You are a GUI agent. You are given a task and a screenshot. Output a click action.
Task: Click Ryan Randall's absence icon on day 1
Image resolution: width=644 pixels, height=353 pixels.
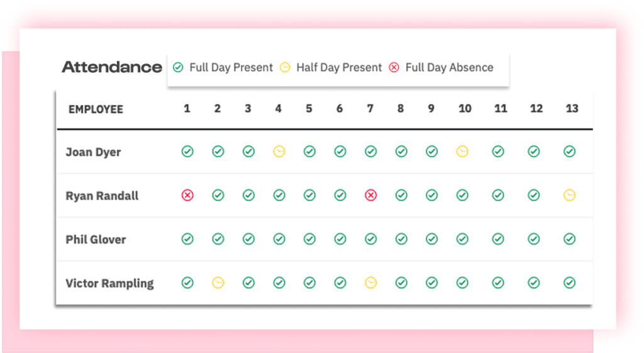pos(187,195)
